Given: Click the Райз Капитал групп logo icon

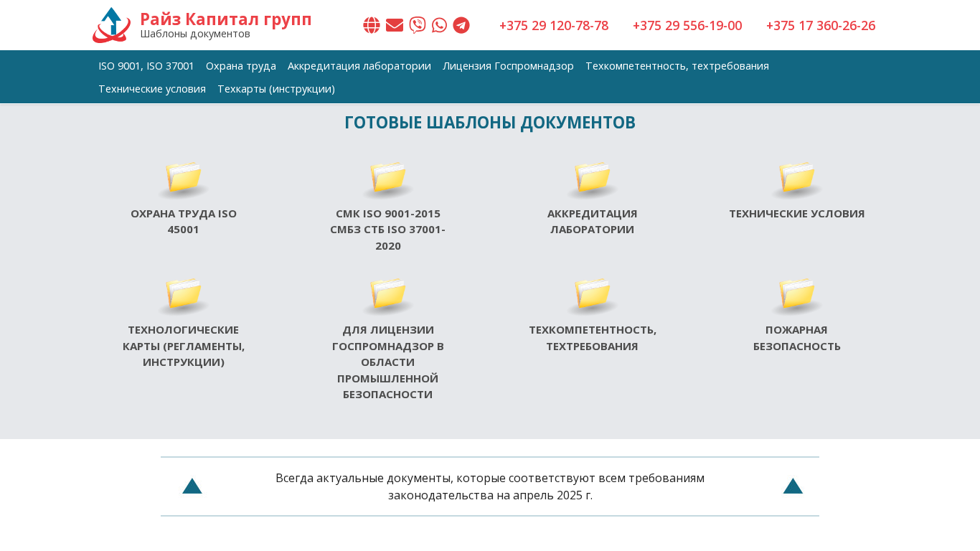Looking at the screenshot, I should pos(111,25).
